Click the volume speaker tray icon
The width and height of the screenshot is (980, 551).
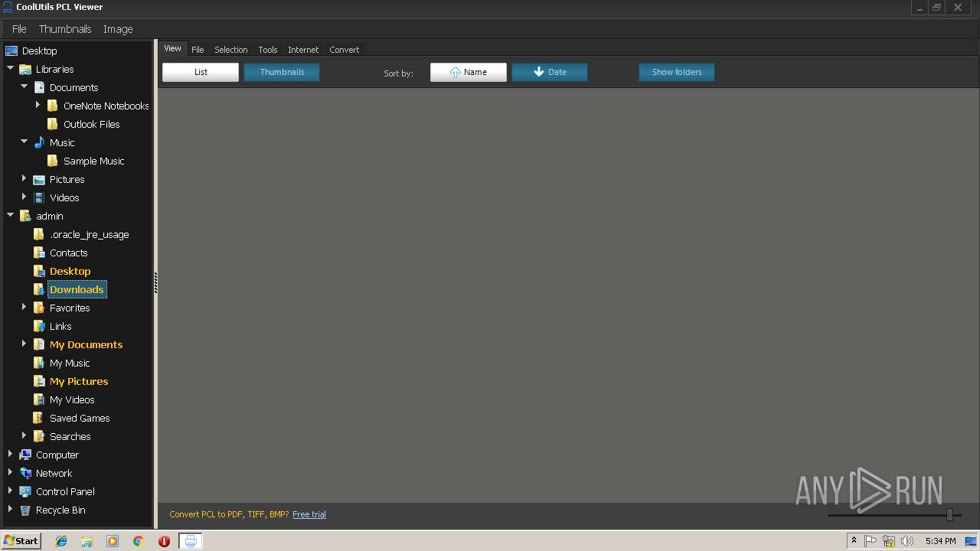point(907,541)
